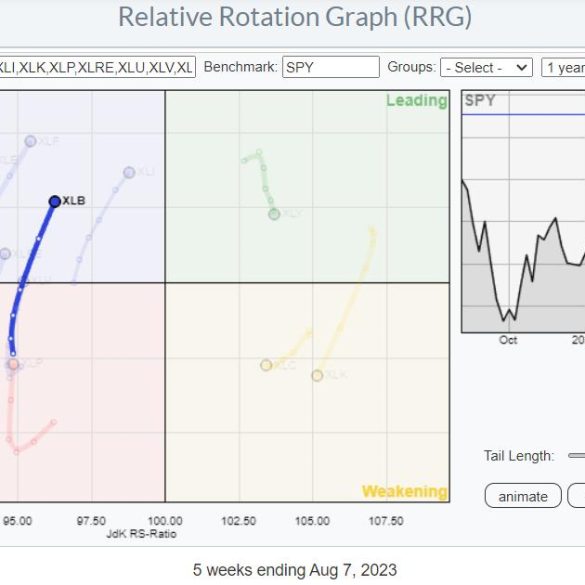The height and width of the screenshot is (585, 585).
Task: Select the faded XLI sector marker
Action: (129, 172)
